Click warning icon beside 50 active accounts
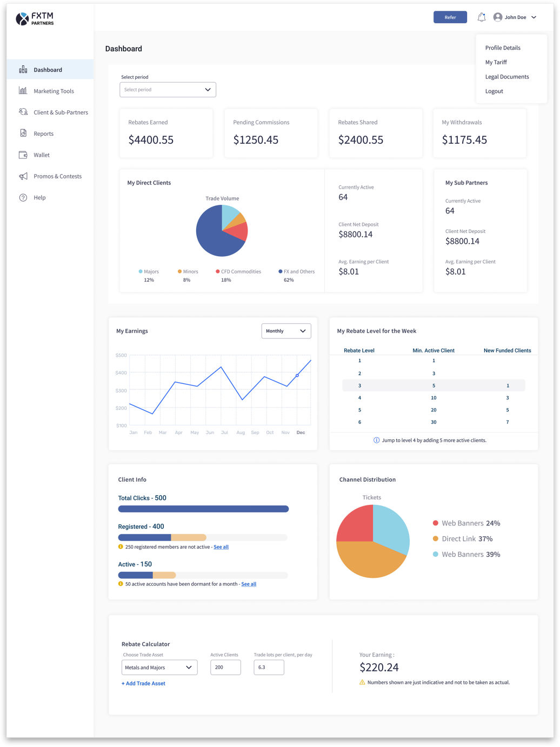 click(121, 584)
